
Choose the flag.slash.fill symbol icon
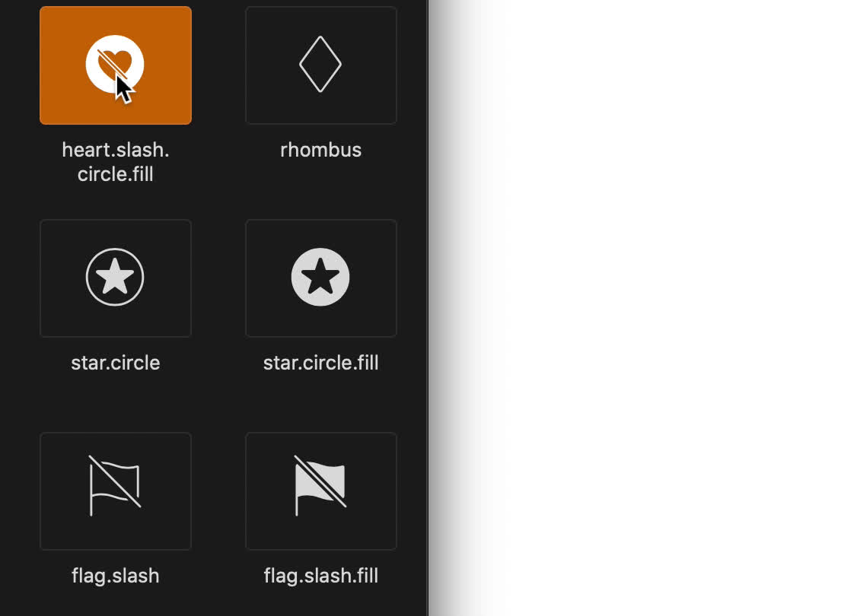pyautogui.click(x=320, y=485)
